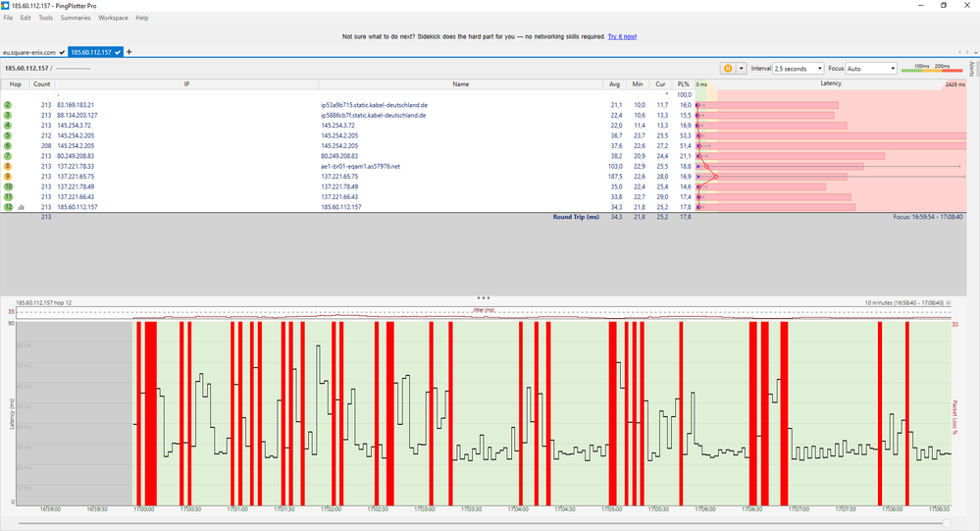Expand the Focus dropdown showing Auto

[x=870, y=69]
